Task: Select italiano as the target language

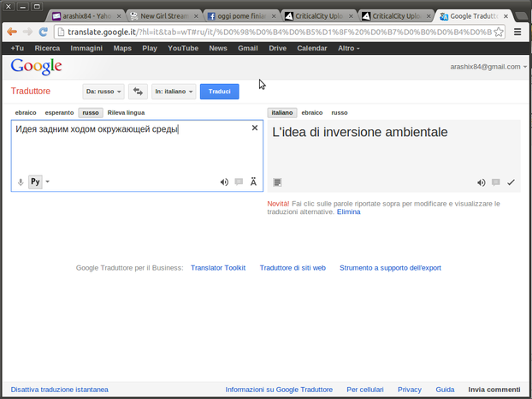Action: [282, 112]
